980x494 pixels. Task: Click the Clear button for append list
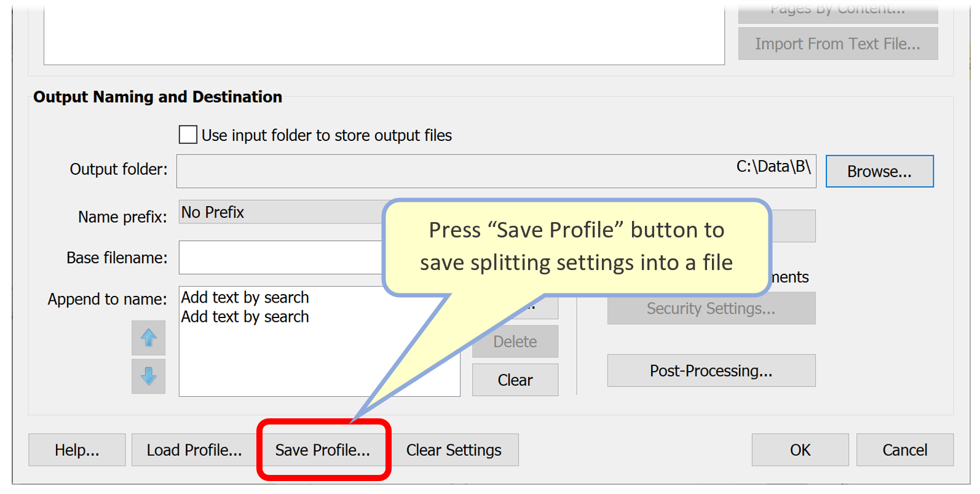point(515,380)
